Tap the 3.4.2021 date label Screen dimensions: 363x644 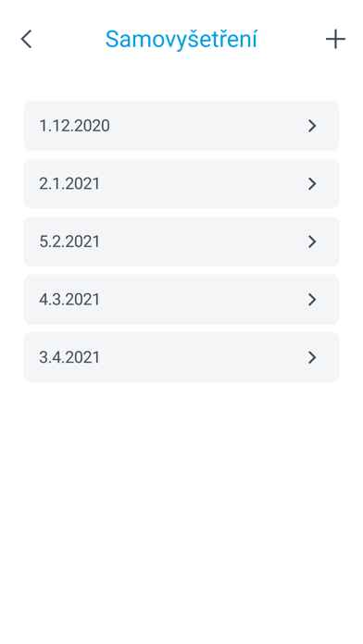pos(69,357)
